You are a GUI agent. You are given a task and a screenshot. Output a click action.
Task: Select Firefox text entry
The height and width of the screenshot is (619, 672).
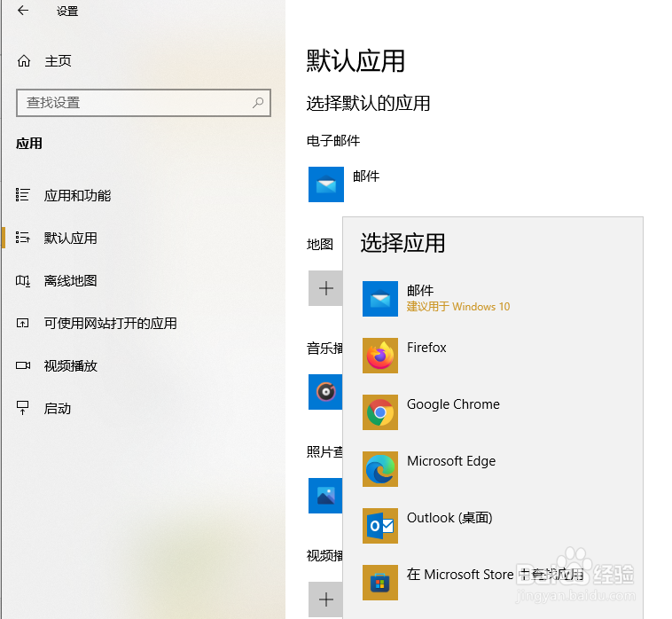(x=426, y=348)
